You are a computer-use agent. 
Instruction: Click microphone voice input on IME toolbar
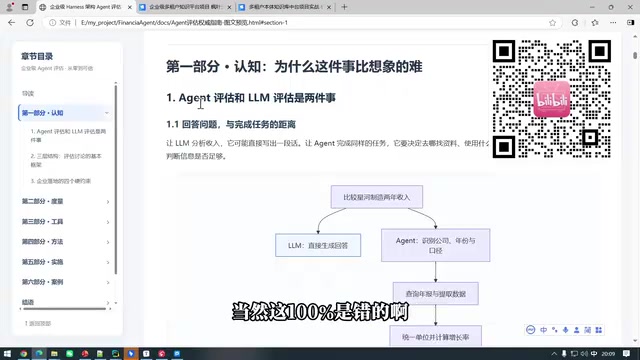(565, 330)
